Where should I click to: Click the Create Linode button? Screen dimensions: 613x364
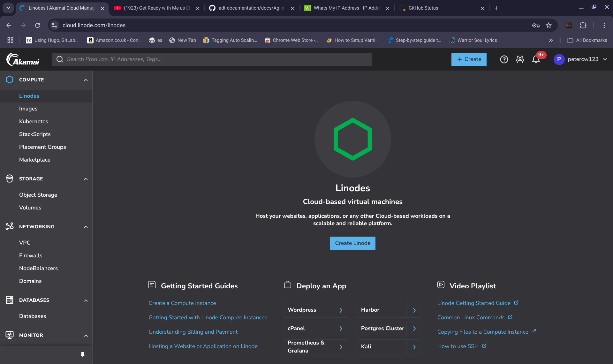(352, 243)
